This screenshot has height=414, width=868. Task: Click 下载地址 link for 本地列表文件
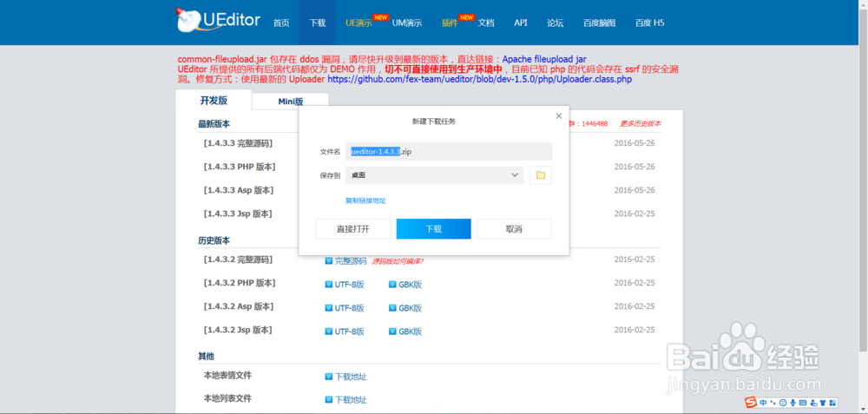pyautogui.click(x=351, y=399)
